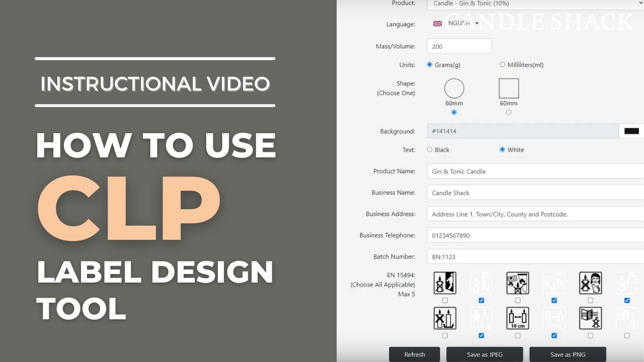Viewport: 644px width, 362px height.
Task: Click the 60mm circle shape icon
Action: click(454, 88)
